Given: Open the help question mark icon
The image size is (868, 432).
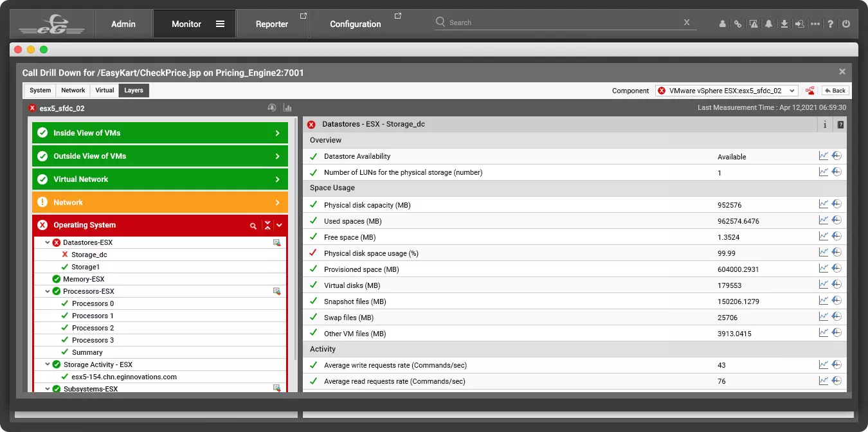Looking at the screenshot, I should pyautogui.click(x=831, y=24).
